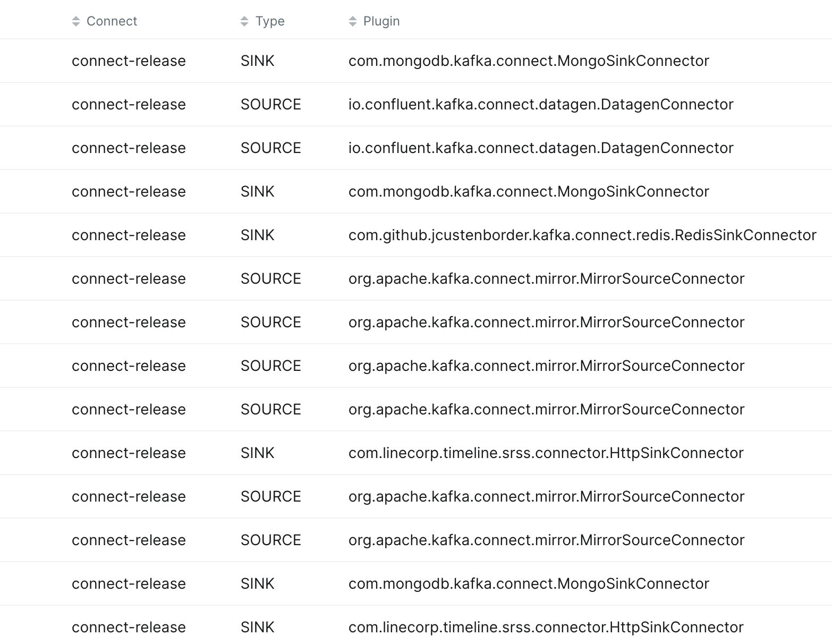Select the bottommost MongoSinkConnector plugin cell
This screenshot has width=832, height=644.
point(529,583)
